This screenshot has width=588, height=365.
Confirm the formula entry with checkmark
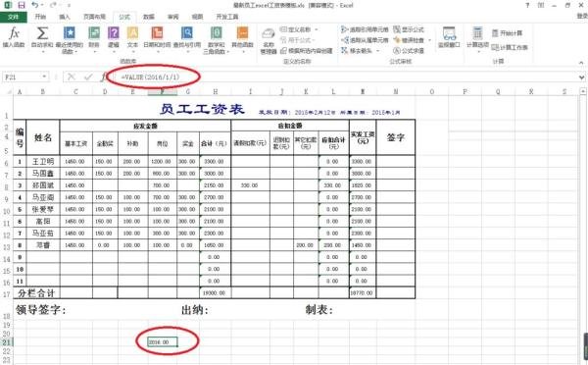tap(88, 77)
